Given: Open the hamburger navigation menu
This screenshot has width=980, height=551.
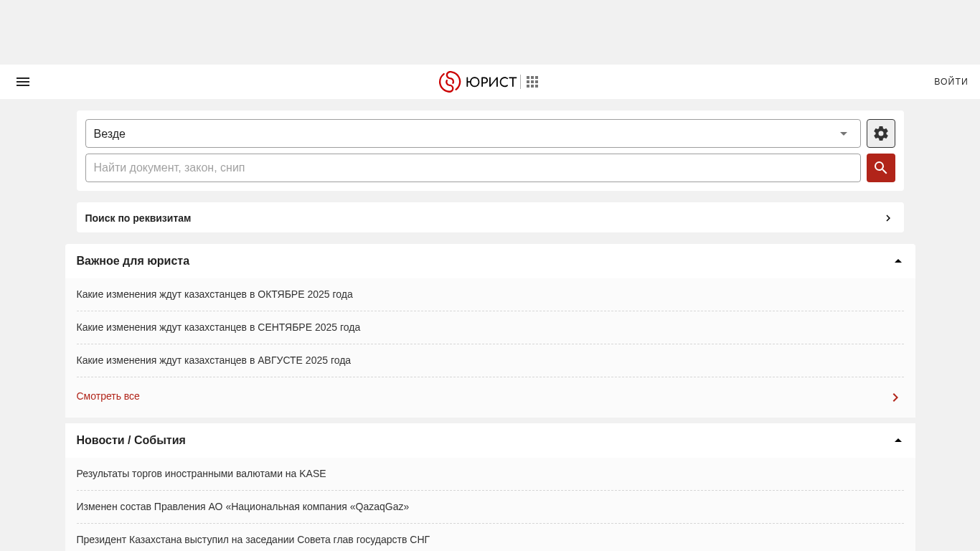Looking at the screenshot, I should click(x=23, y=82).
